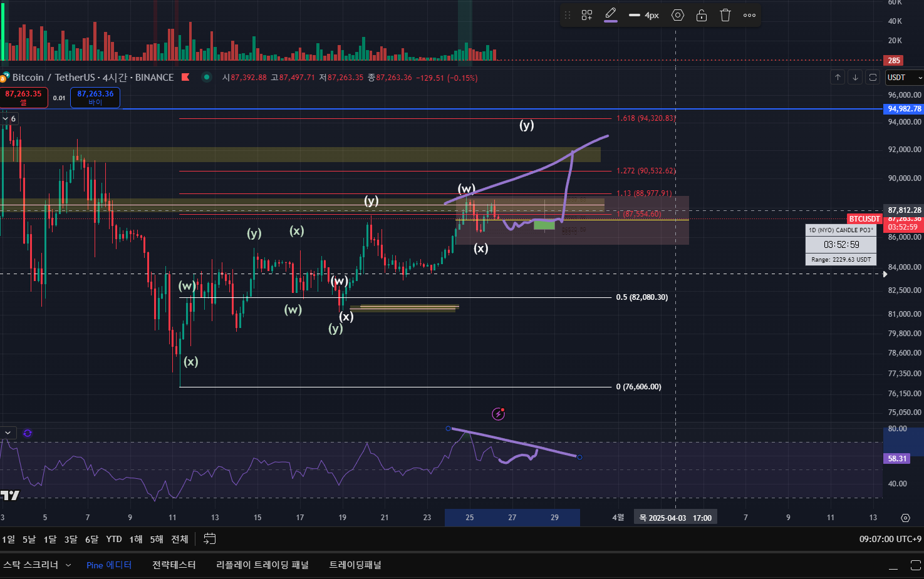Open USDT currency dropdown

(904, 78)
